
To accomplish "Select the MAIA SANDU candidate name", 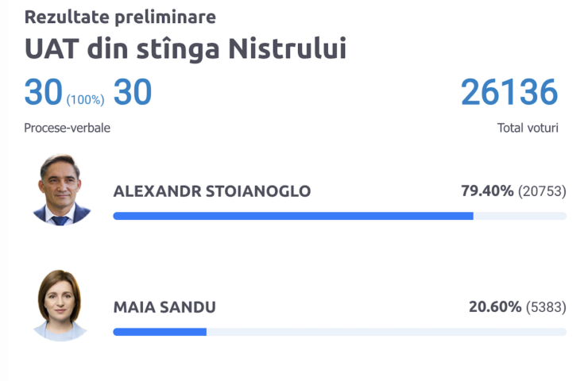I will (164, 307).
